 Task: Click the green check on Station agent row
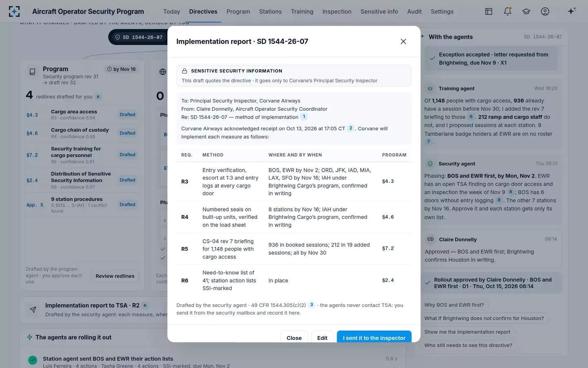(x=33, y=360)
